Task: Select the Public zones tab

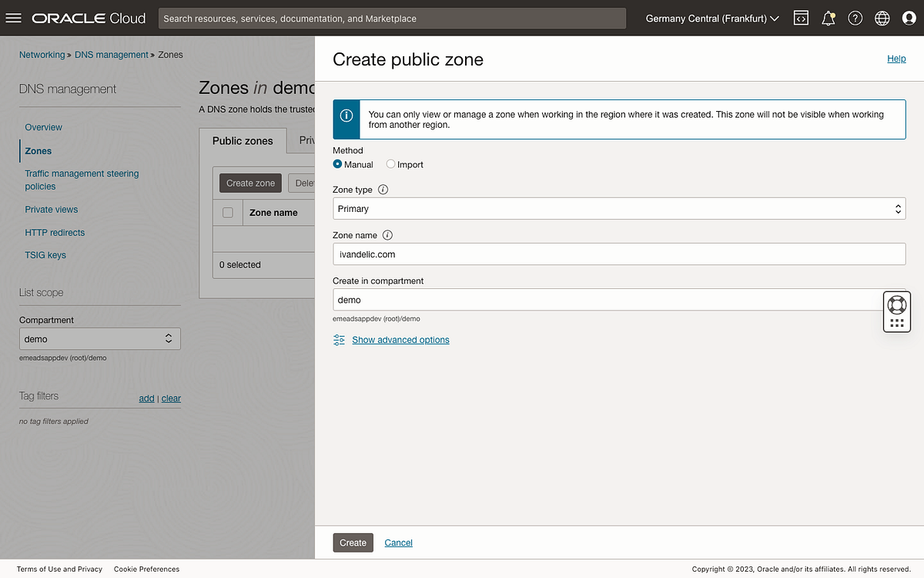Action: pyautogui.click(x=243, y=140)
